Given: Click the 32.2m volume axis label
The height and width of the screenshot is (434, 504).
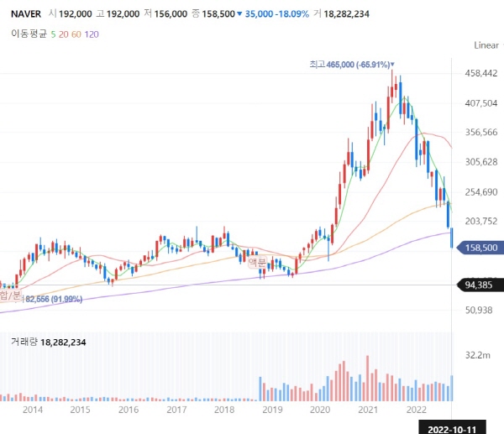Looking at the screenshot, I should click(478, 355).
